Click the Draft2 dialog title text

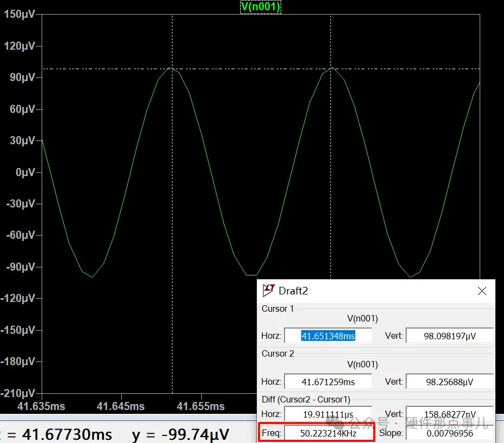tap(293, 291)
